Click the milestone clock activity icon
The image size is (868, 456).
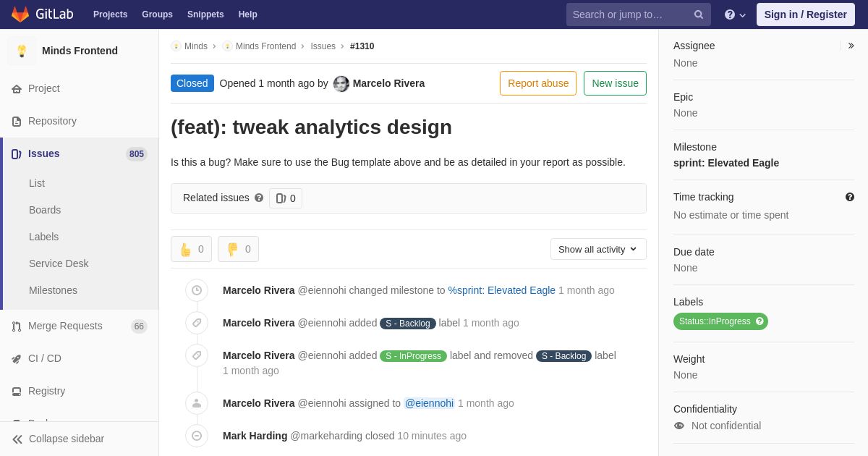(x=197, y=290)
